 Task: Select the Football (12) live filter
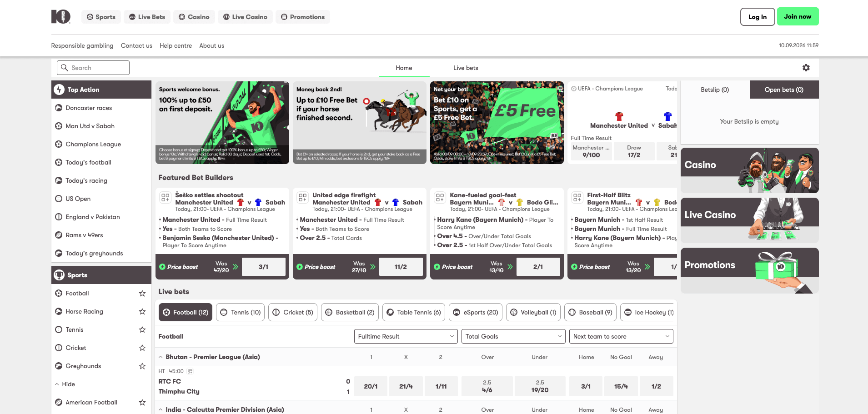186,312
